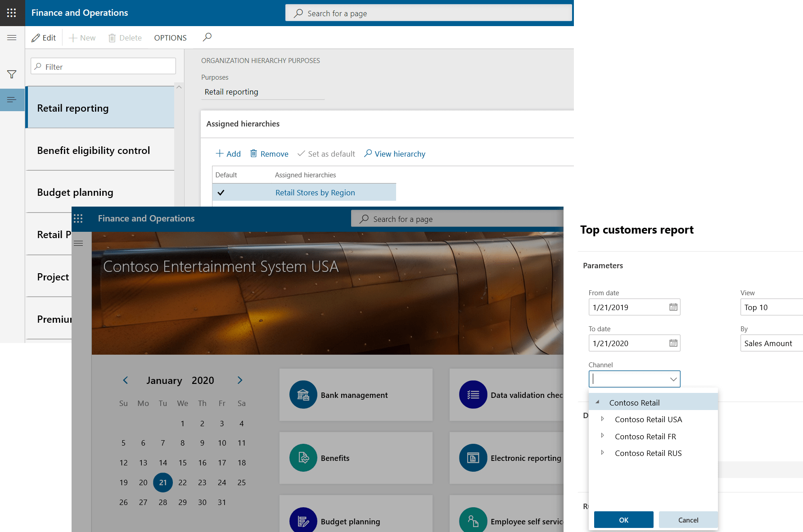The image size is (803, 532).
Task: Open the From date calendar picker
Action: coord(673,307)
